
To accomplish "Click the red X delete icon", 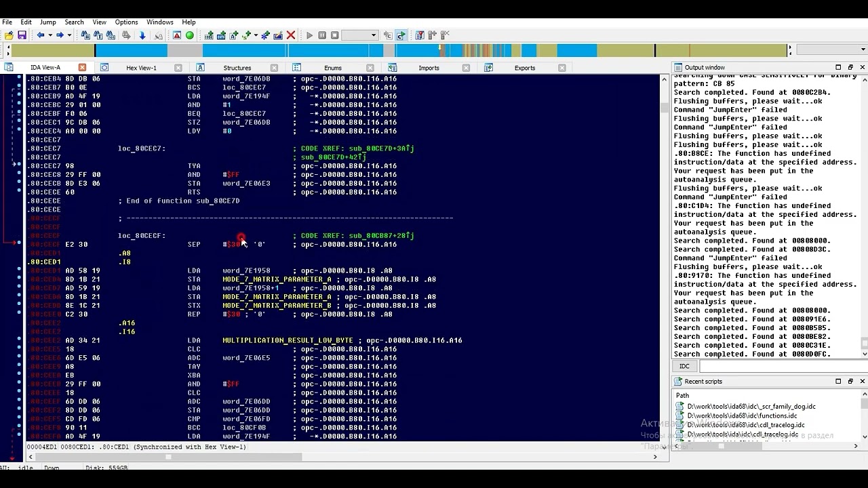I will 291,35.
